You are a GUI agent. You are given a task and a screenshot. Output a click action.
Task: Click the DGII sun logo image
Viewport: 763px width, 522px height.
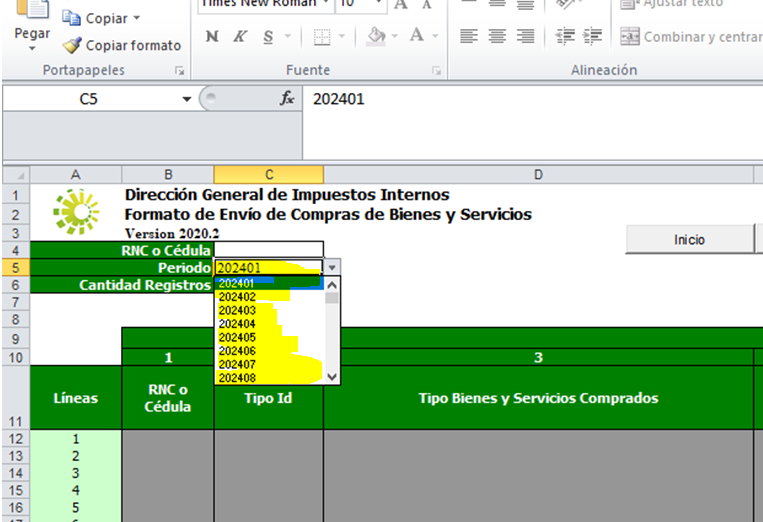coord(76,212)
